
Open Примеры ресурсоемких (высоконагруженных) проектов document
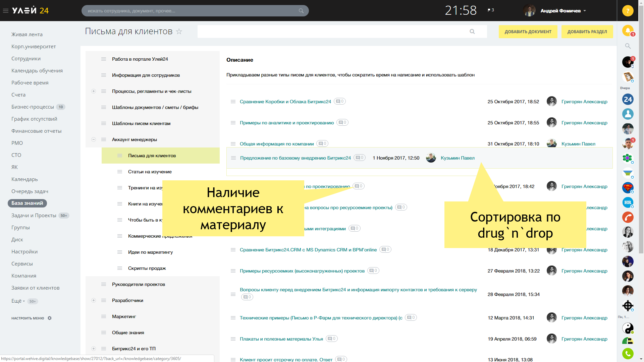point(302,271)
